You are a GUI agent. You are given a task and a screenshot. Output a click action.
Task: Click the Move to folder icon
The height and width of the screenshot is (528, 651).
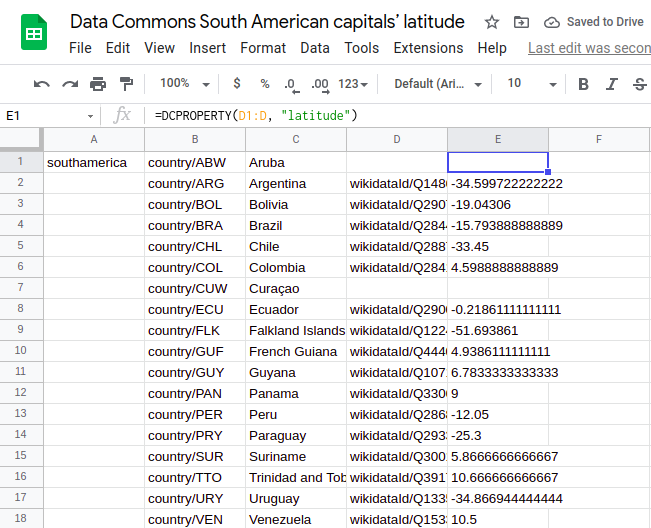point(521,22)
